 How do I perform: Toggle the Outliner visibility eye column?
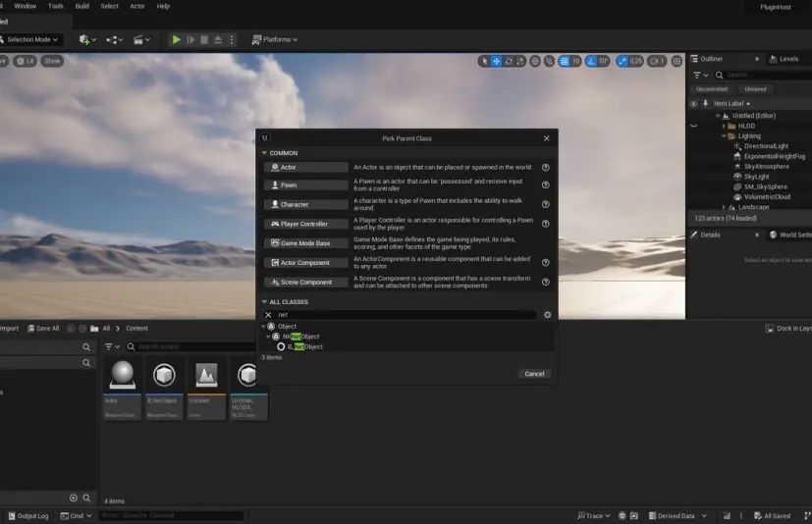[693, 103]
